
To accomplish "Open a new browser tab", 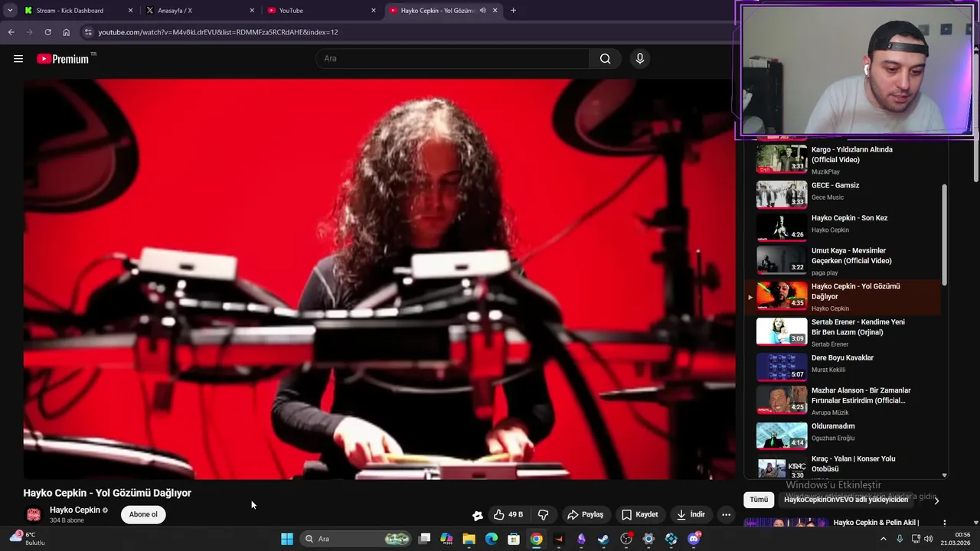I will [x=513, y=11].
